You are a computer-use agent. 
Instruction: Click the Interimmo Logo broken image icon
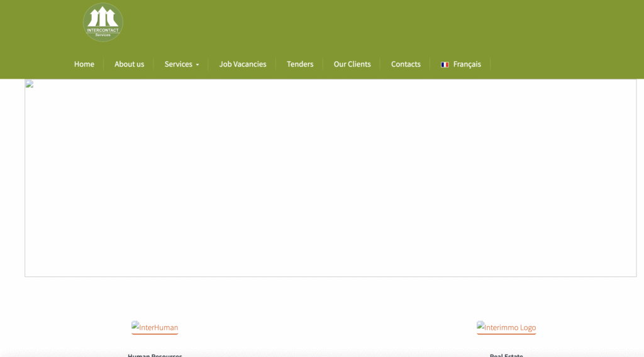[480, 325]
